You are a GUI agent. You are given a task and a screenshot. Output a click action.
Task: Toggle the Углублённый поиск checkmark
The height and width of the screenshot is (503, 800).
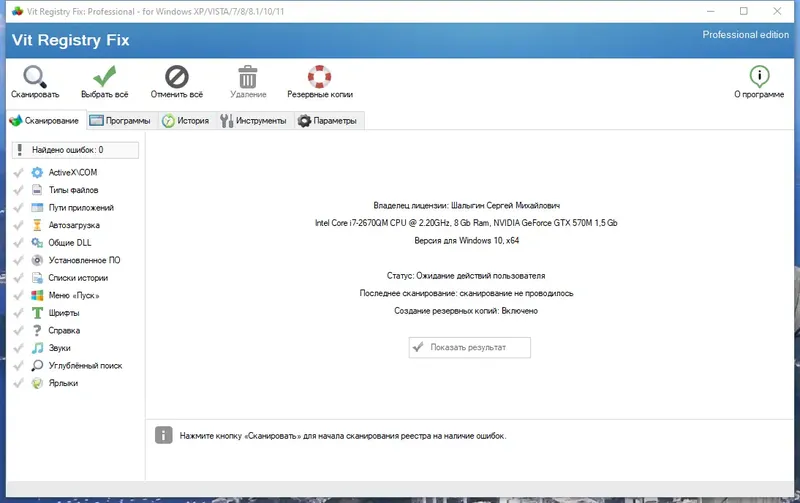[18, 366]
